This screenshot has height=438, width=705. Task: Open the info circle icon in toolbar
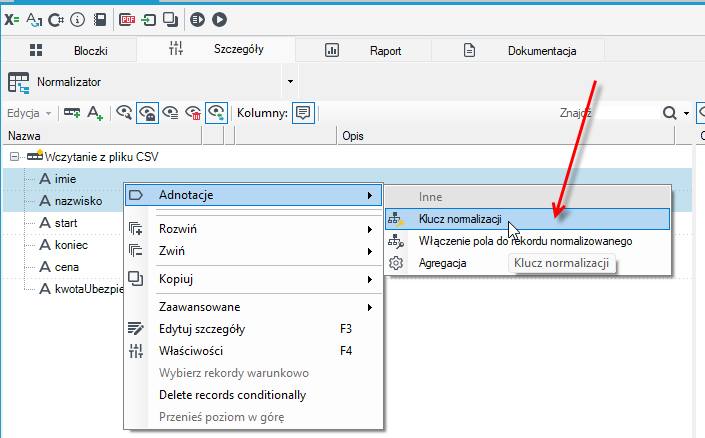click(x=77, y=20)
